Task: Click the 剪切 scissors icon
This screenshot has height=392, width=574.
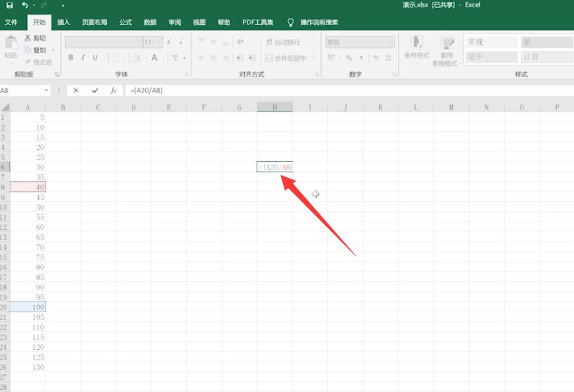Action: pos(28,38)
